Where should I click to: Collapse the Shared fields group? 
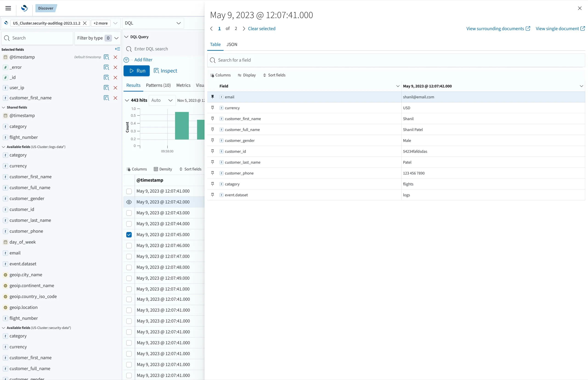pyautogui.click(x=3, y=107)
